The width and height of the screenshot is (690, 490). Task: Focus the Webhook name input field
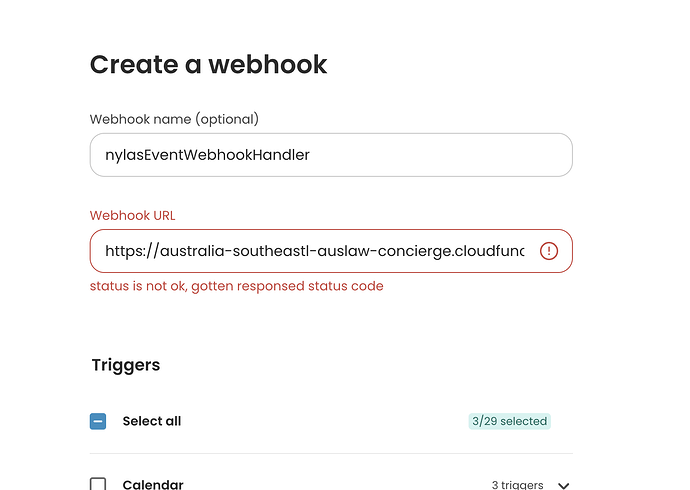pos(331,155)
